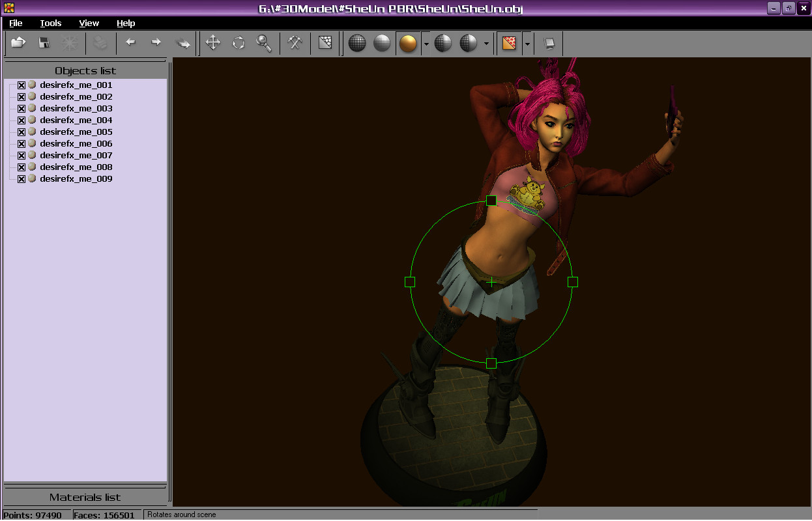This screenshot has height=521, width=812.
Task: Minimize the SheUn.obj viewer window
Action: [x=774, y=8]
